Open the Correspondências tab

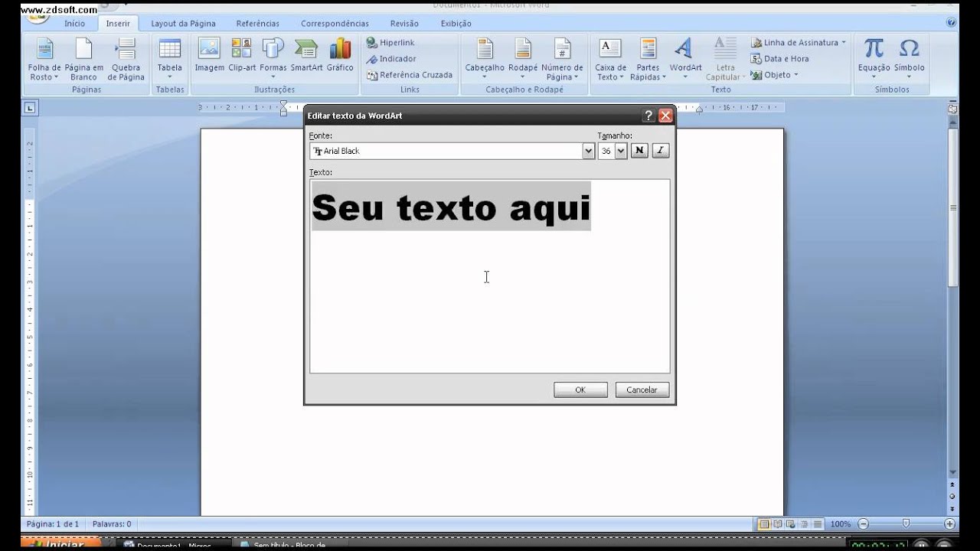[x=335, y=24]
